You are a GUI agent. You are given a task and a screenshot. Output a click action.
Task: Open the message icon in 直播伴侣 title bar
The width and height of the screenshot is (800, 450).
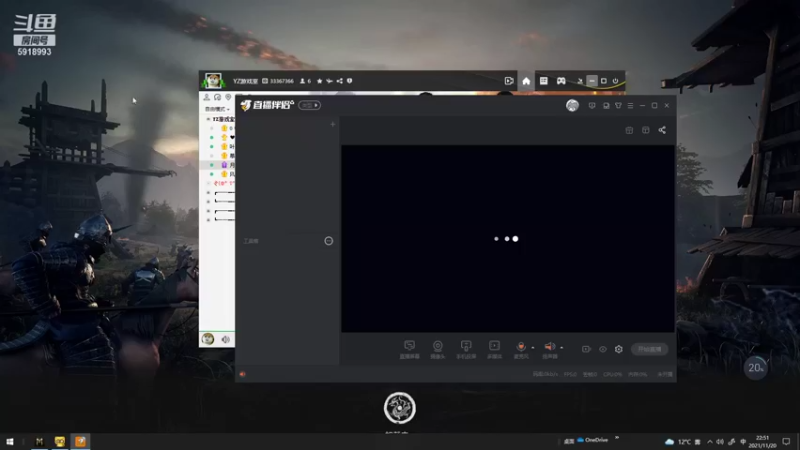[x=592, y=106]
